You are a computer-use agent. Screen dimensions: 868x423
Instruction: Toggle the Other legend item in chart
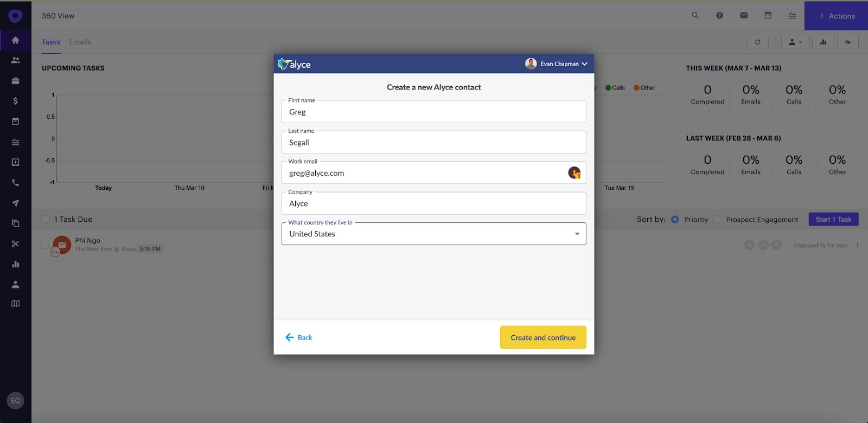click(644, 88)
